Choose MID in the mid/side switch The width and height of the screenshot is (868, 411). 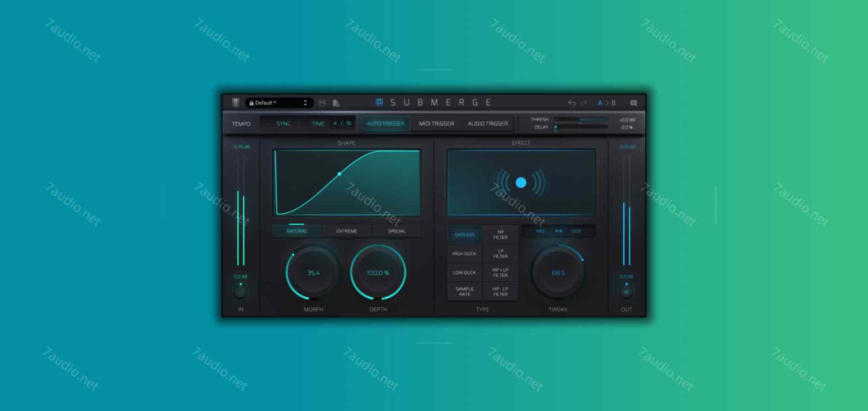540,231
